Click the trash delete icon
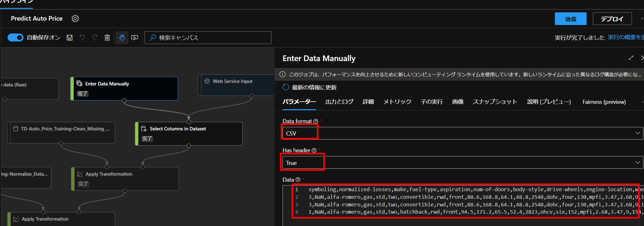The image size is (644, 226). point(107,38)
